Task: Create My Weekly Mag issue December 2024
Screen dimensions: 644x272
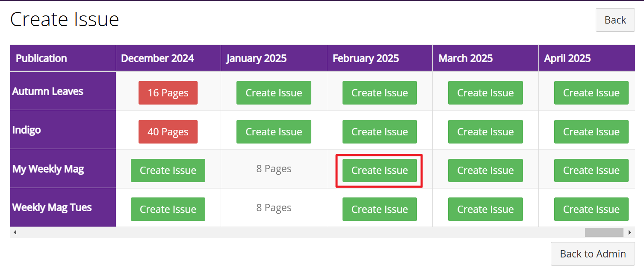Action: 168,170
